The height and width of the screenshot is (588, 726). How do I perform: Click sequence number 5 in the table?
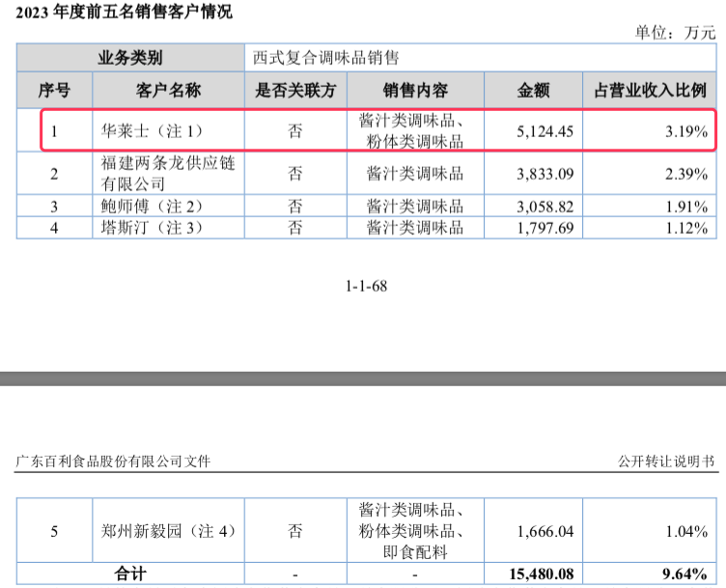tap(54, 531)
